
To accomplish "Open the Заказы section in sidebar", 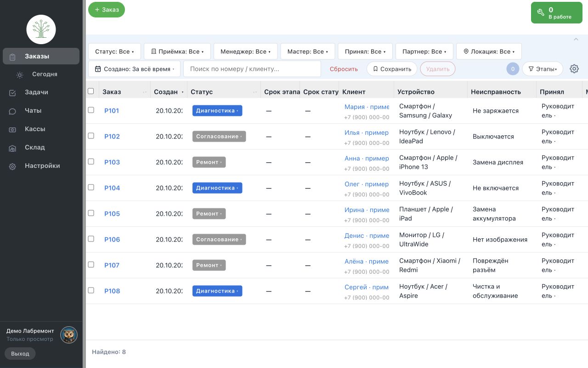I will tap(41, 56).
